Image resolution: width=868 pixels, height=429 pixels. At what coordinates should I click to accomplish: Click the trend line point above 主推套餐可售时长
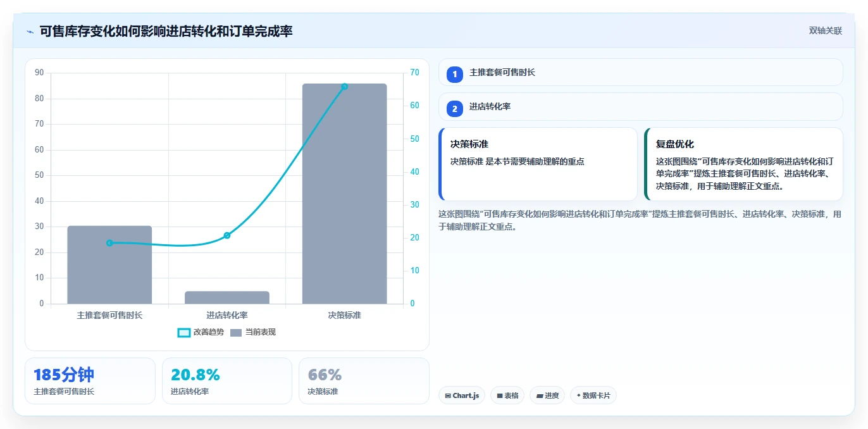pos(109,243)
